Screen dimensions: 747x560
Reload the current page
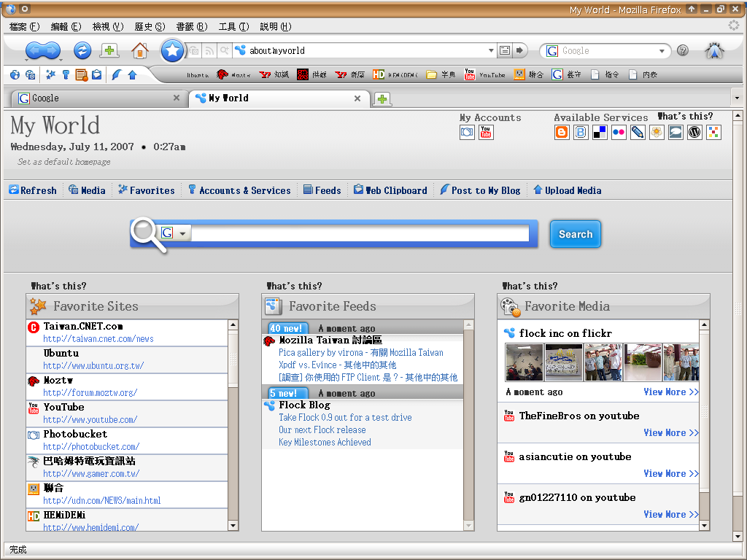(82, 50)
